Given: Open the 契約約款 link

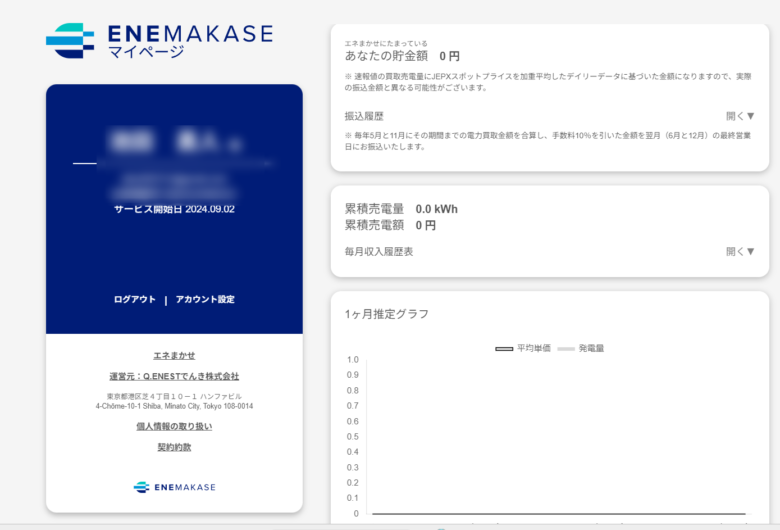Looking at the screenshot, I should tap(174, 447).
